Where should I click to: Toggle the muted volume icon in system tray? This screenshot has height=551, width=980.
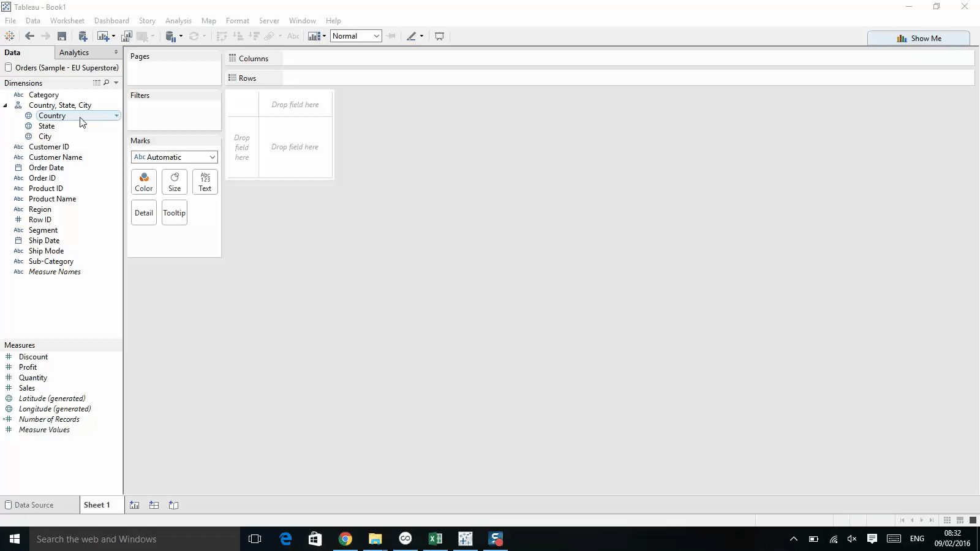pyautogui.click(x=852, y=539)
